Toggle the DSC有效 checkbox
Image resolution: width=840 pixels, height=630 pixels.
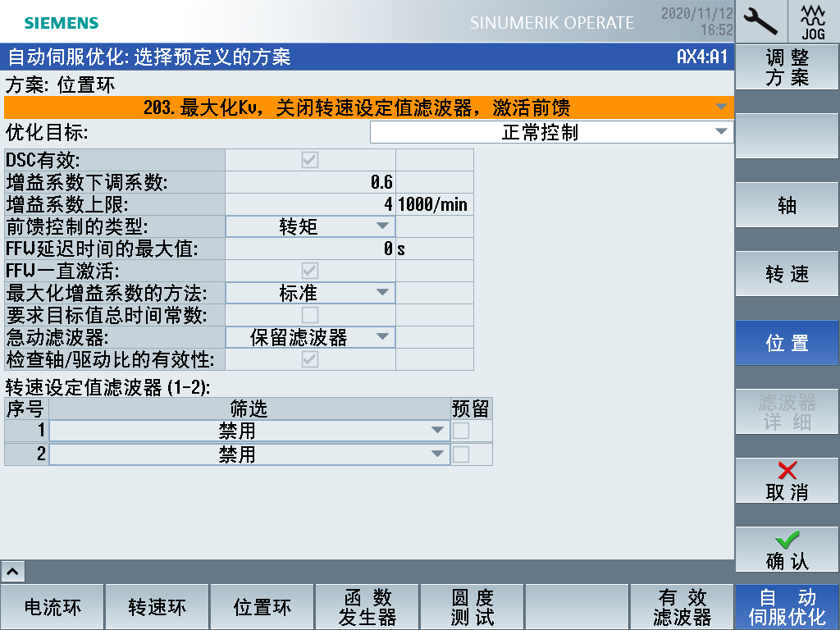coord(310,160)
